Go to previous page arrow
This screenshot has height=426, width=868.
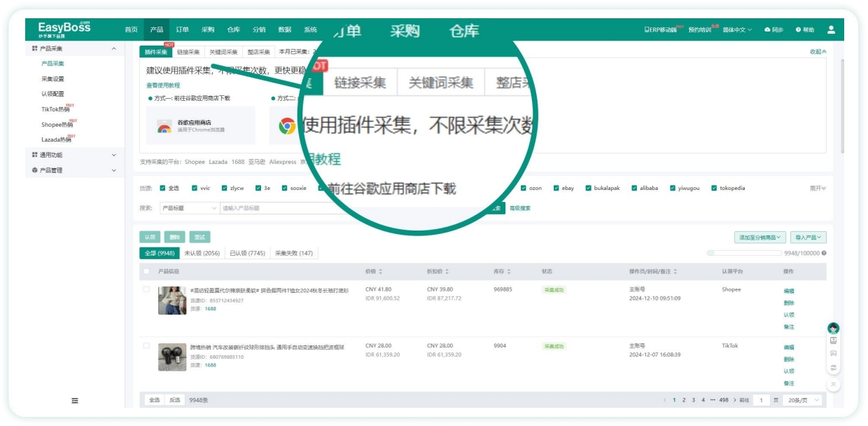pos(664,400)
